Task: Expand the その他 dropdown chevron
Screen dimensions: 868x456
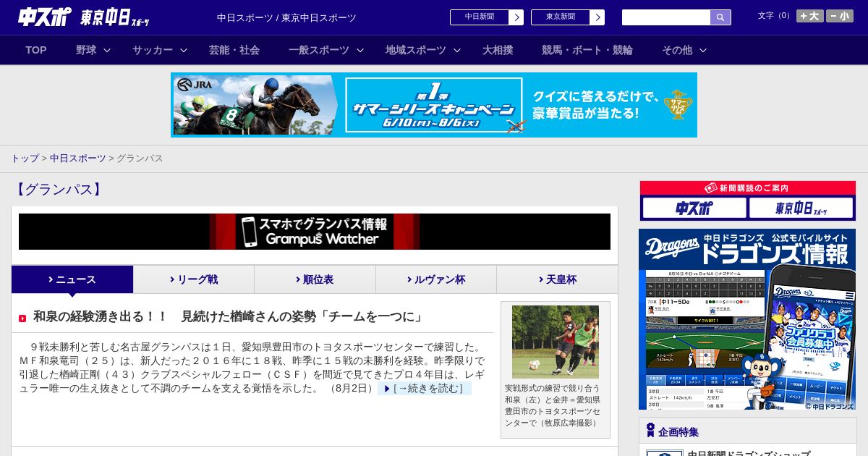Action: coord(702,51)
